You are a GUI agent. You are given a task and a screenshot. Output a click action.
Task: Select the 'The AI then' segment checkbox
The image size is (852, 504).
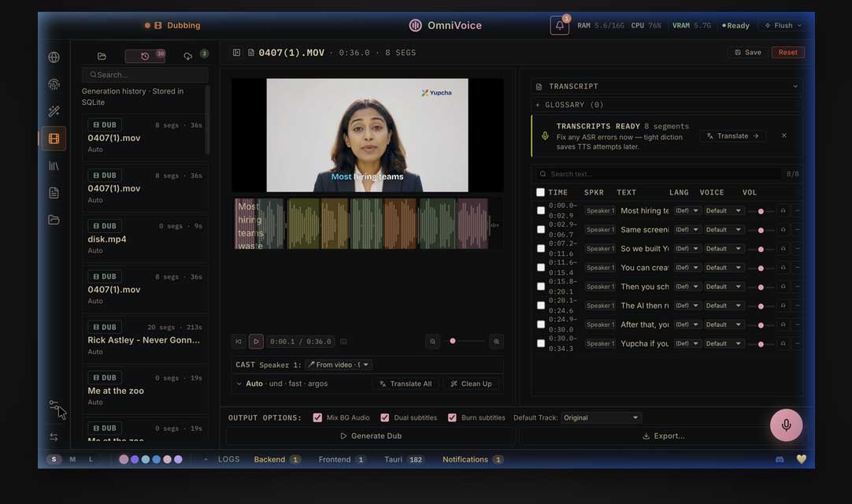click(x=541, y=306)
